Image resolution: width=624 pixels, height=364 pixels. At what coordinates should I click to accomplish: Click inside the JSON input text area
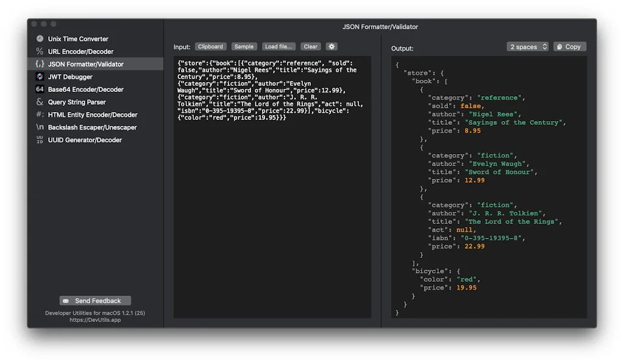click(271, 183)
